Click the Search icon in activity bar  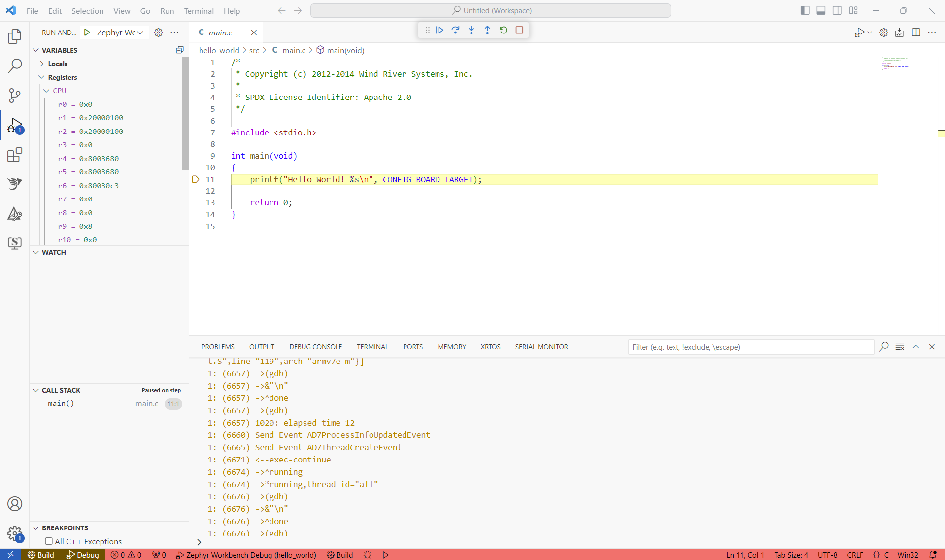(x=15, y=66)
